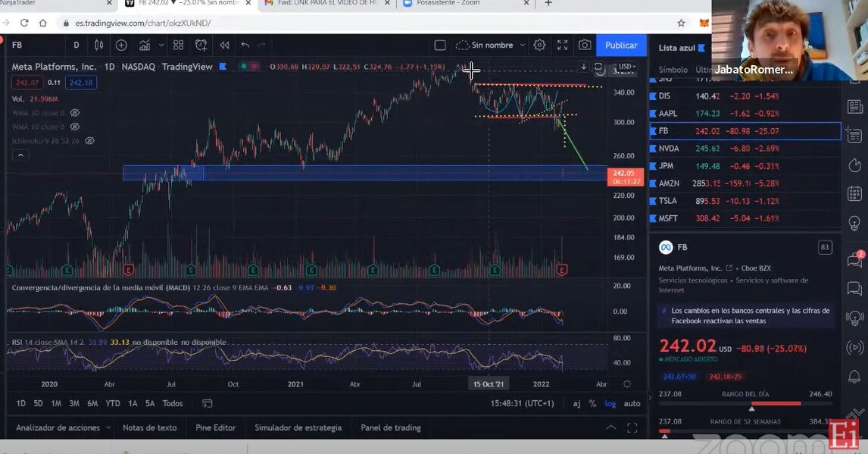The image size is (868, 454).
Task: Click the 242.07 sell price button
Action: 27,83
